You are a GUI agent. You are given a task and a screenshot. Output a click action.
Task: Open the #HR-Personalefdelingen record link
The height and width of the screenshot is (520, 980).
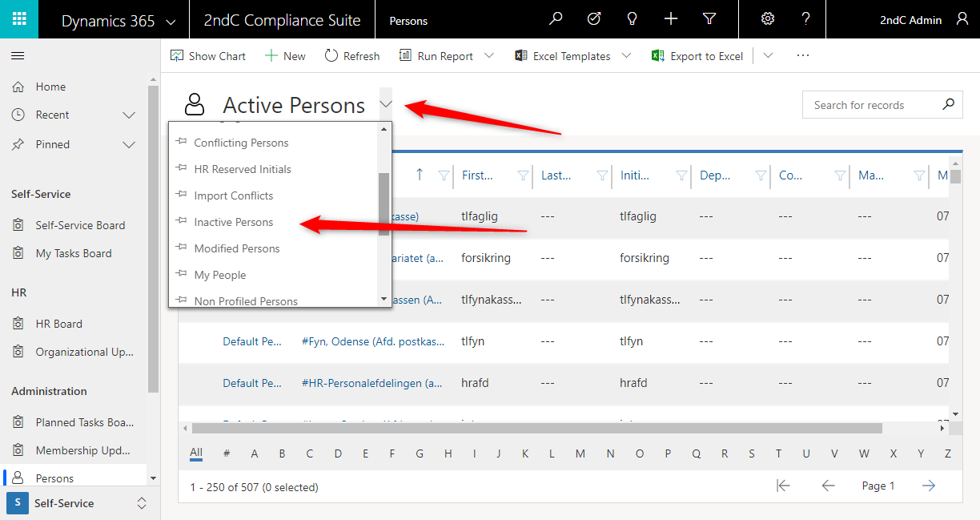click(x=372, y=383)
